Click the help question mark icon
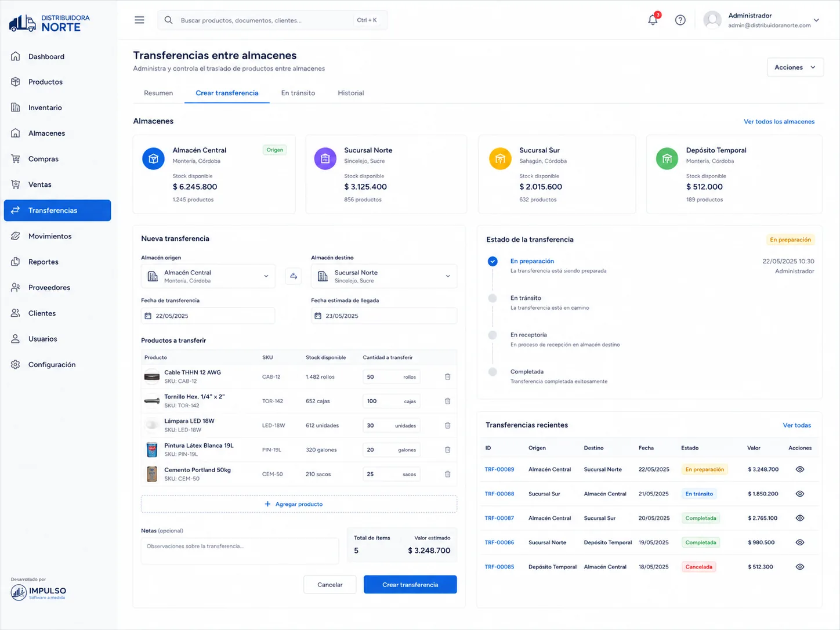 pos(680,20)
